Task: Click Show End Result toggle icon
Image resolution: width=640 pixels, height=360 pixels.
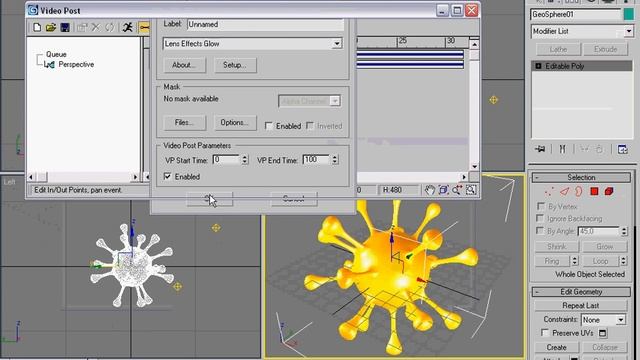Action: click(562, 149)
